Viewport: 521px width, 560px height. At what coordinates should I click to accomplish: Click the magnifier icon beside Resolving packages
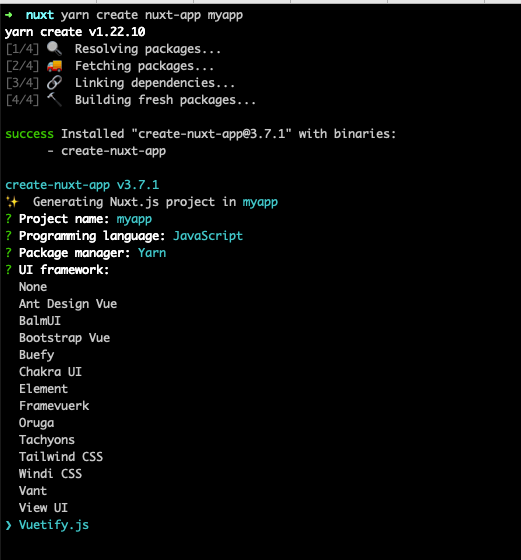pyautogui.click(x=54, y=49)
